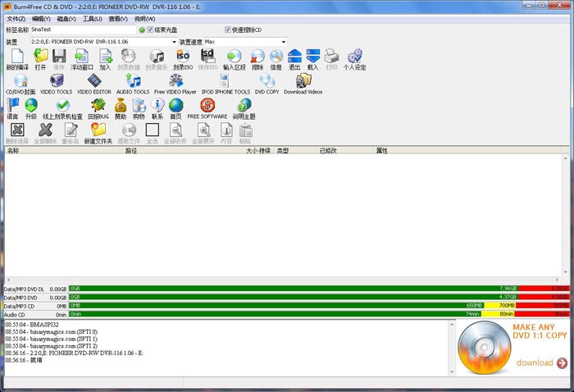The image size is (574, 392).
Task: Click the file list vertical scrollbar
Action: point(566,215)
